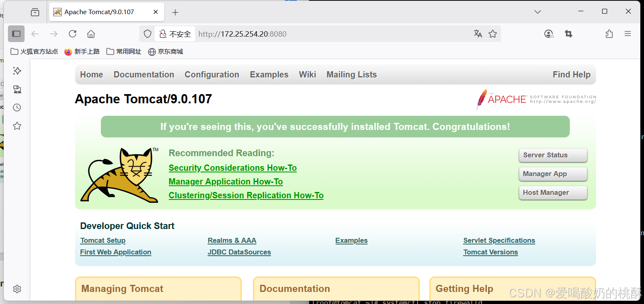Open the Tomcat Versions link

click(x=491, y=252)
